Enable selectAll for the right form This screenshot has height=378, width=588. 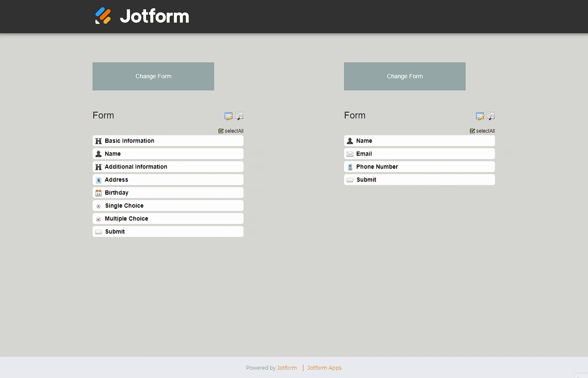[x=482, y=131]
